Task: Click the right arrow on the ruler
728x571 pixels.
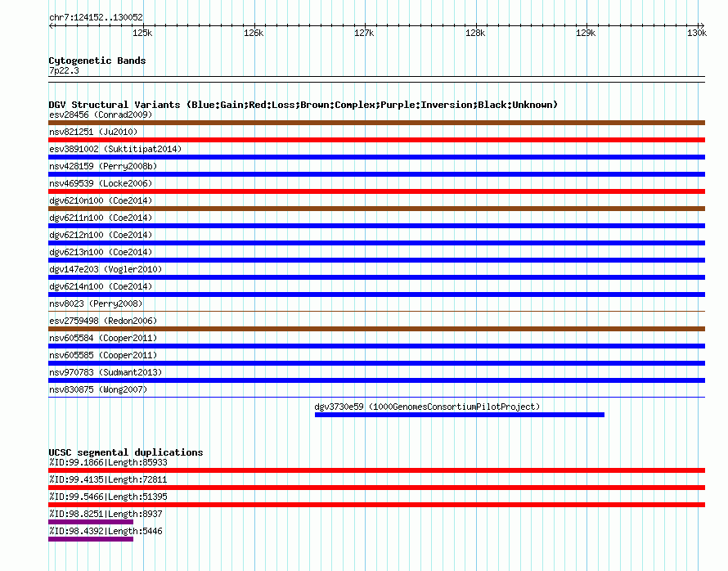Action: pos(702,25)
